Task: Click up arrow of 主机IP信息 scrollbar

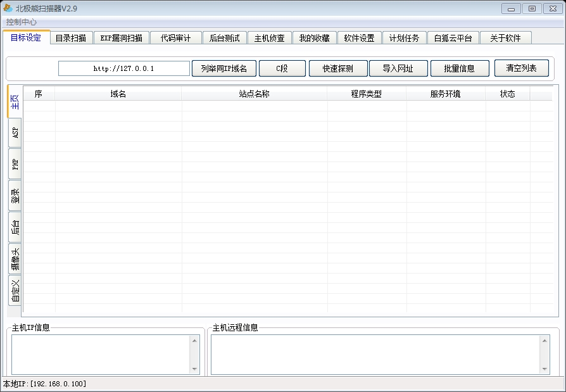Action: 194,340
